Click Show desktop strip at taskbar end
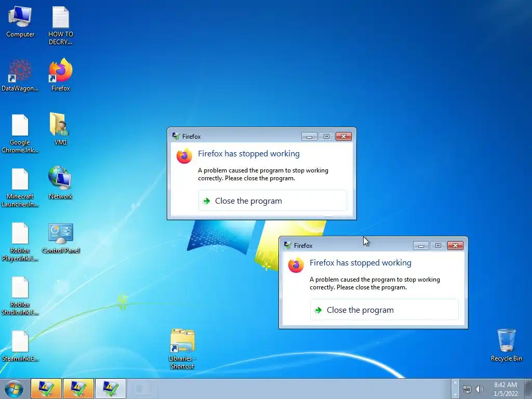Screen dimensions: 532x399 (528, 389)
